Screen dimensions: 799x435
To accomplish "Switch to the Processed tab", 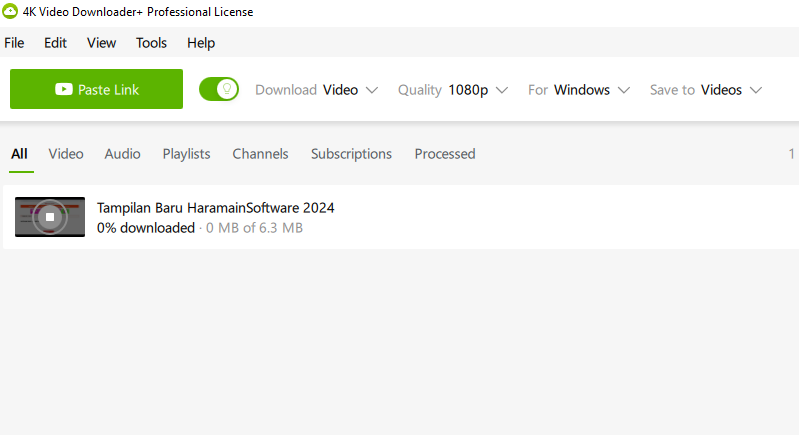I will point(445,154).
